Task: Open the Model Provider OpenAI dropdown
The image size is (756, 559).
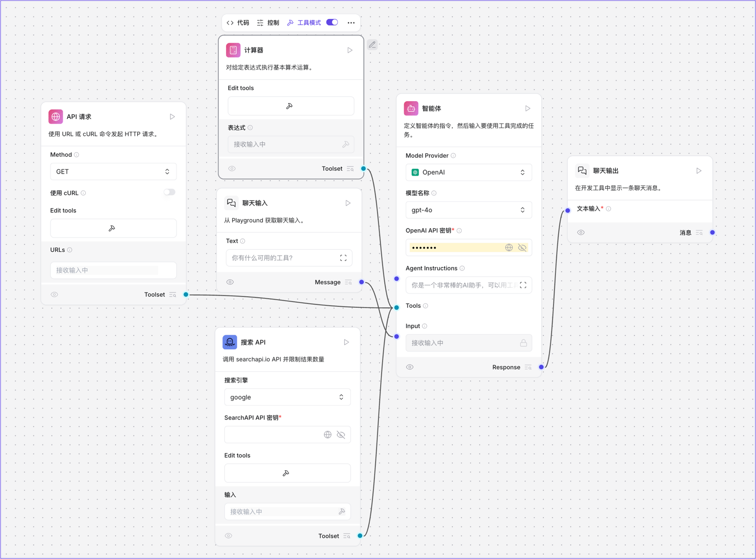Action: [468, 173]
